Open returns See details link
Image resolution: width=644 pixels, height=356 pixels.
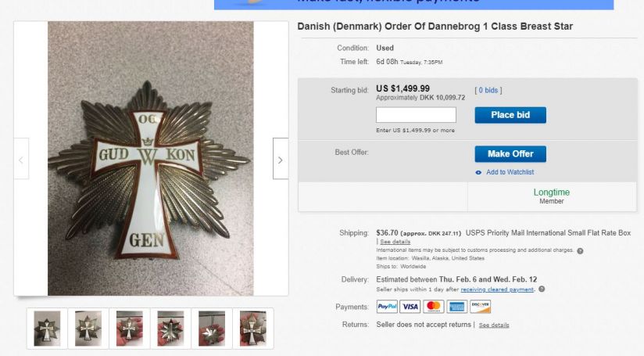point(494,325)
